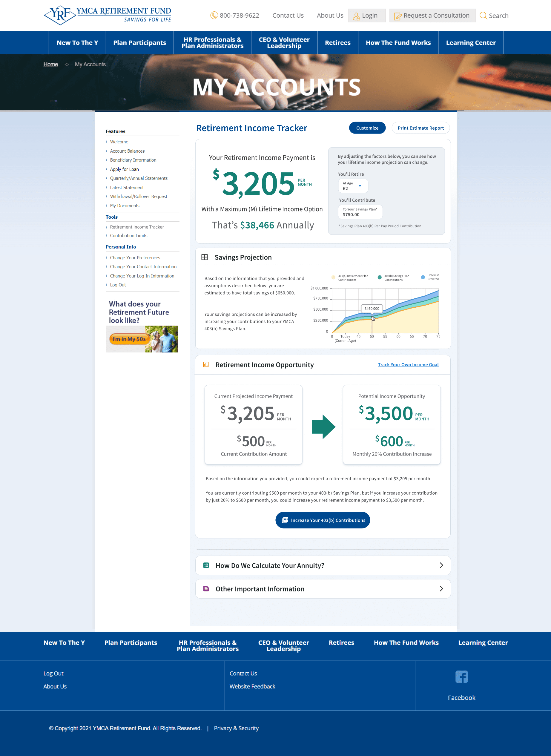Click Contact Us in header
Screen dimensions: 551x756
tap(288, 15)
